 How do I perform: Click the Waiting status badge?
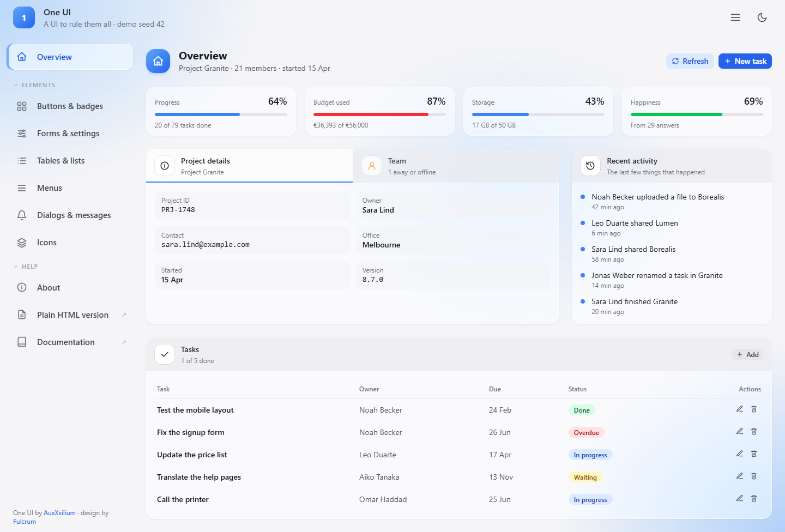585,477
